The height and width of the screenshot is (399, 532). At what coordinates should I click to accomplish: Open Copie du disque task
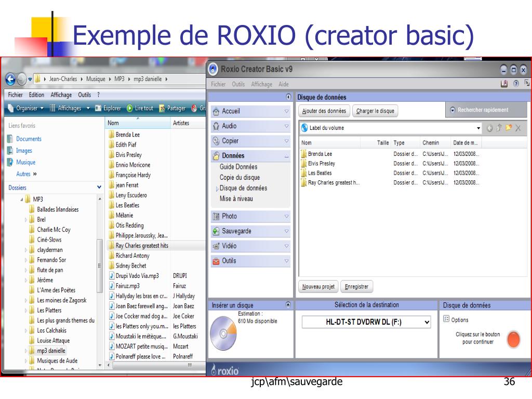[240, 177]
